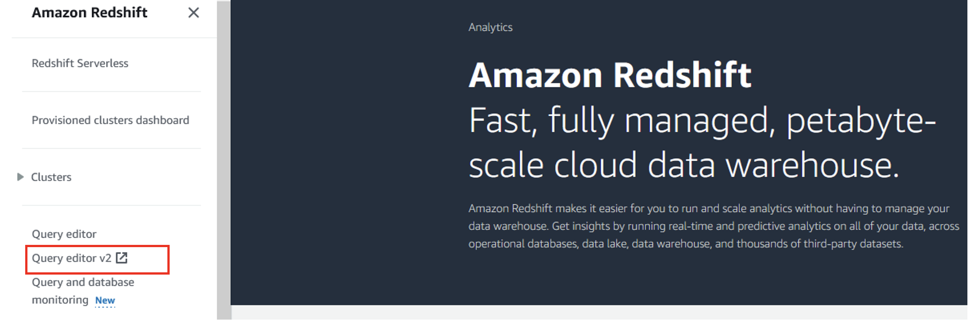Click the New badge next to monitoring
The height and width of the screenshot is (325, 980).
105,300
